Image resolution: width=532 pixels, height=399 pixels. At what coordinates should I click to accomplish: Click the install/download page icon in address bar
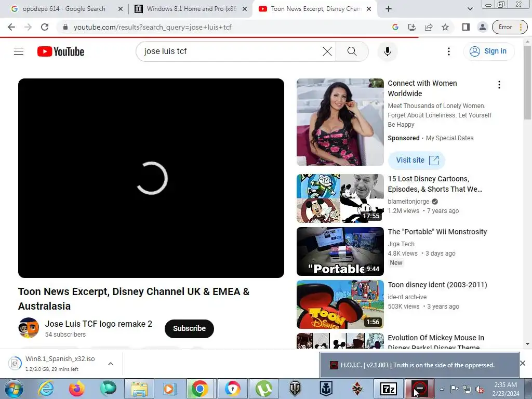[411, 27]
